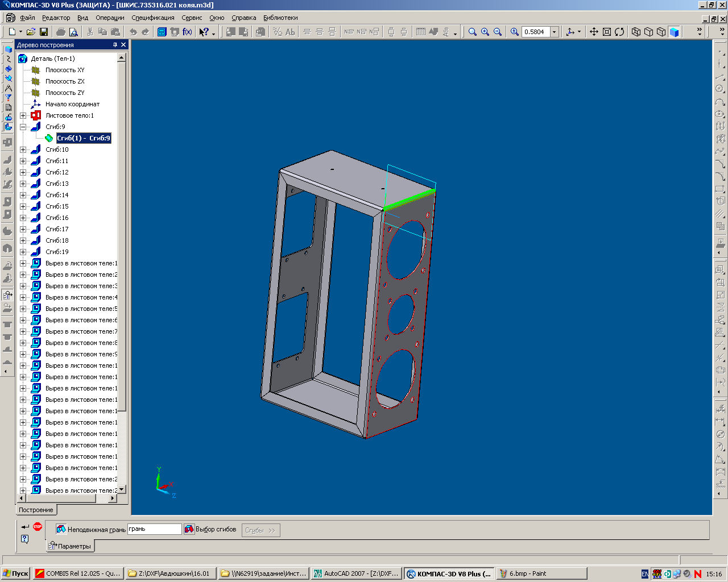Select Начало координат in the tree
The image size is (728, 582).
tap(72, 104)
